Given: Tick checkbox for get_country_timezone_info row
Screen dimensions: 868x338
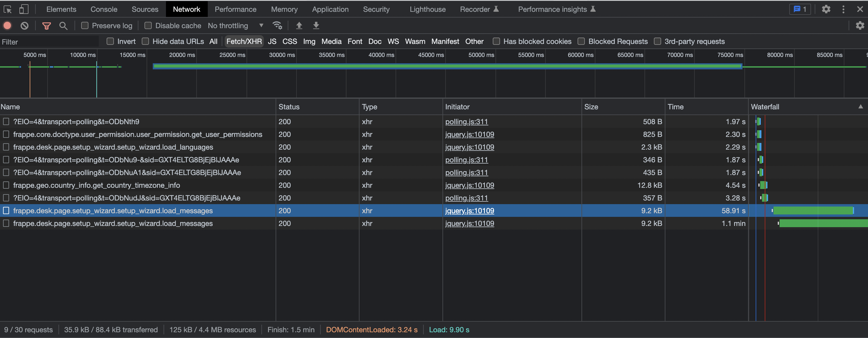Looking at the screenshot, I should (6, 185).
